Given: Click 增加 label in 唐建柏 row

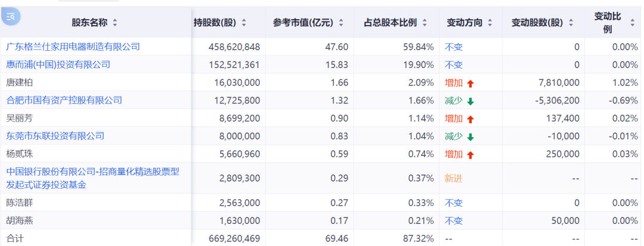Looking at the screenshot, I should tap(454, 82).
